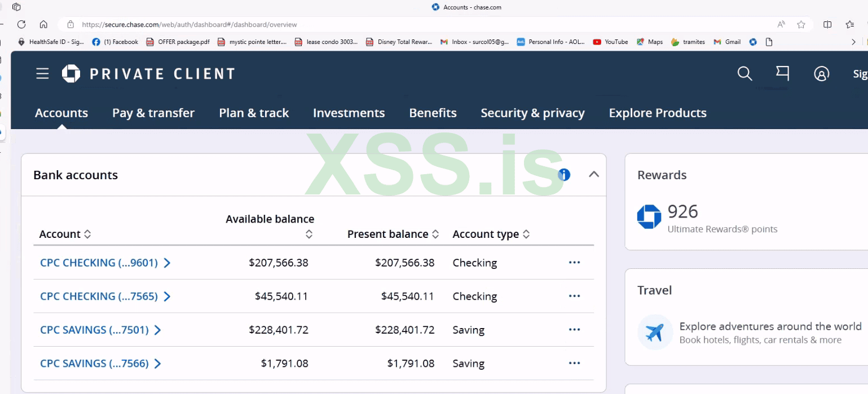Click the Travel airplane icon
This screenshot has width=868, height=394.
pos(655,333)
